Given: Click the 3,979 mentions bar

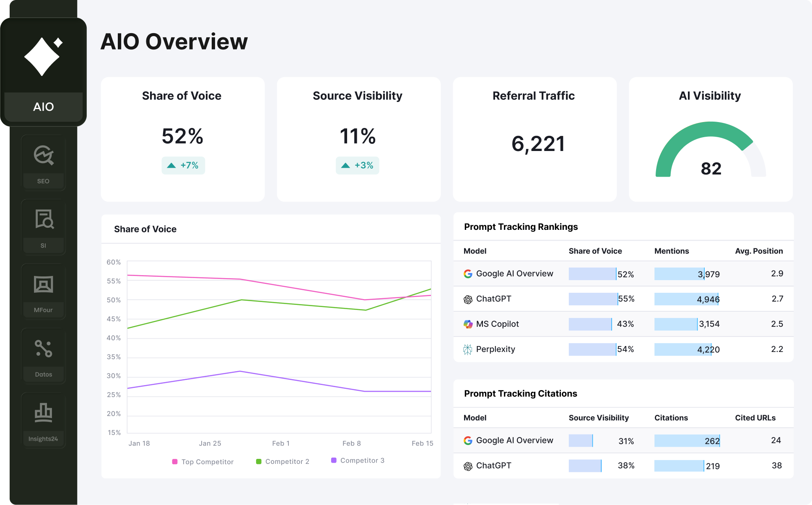Looking at the screenshot, I should [x=680, y=274].
